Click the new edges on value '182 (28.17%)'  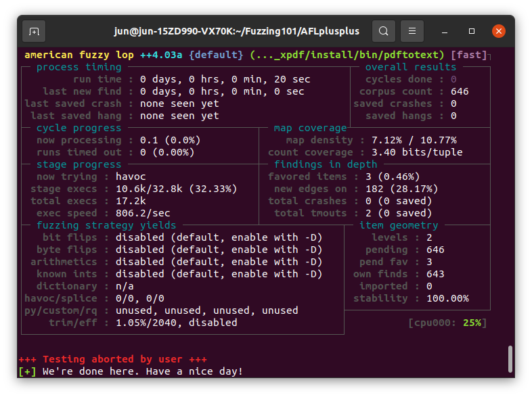(402, 189)
